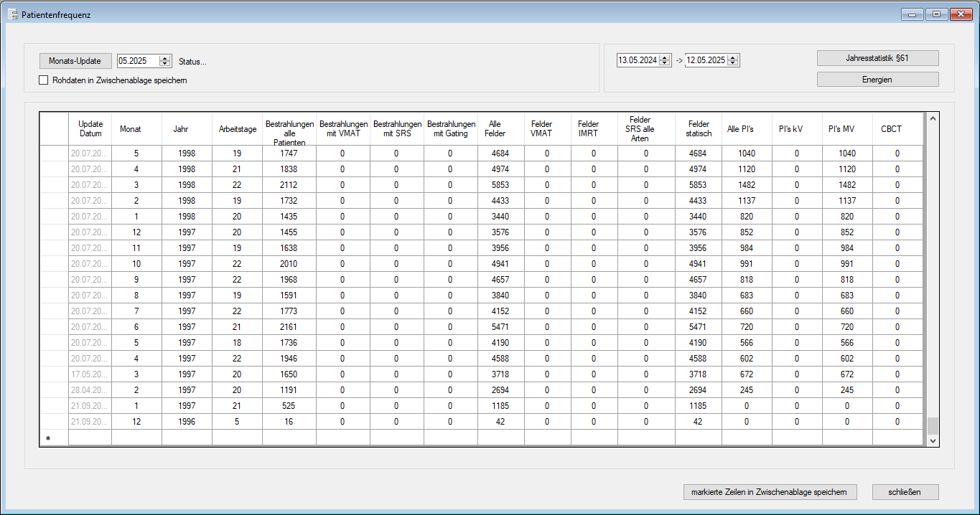Click Bestrahlungen cell 16

tap(289, 422)
